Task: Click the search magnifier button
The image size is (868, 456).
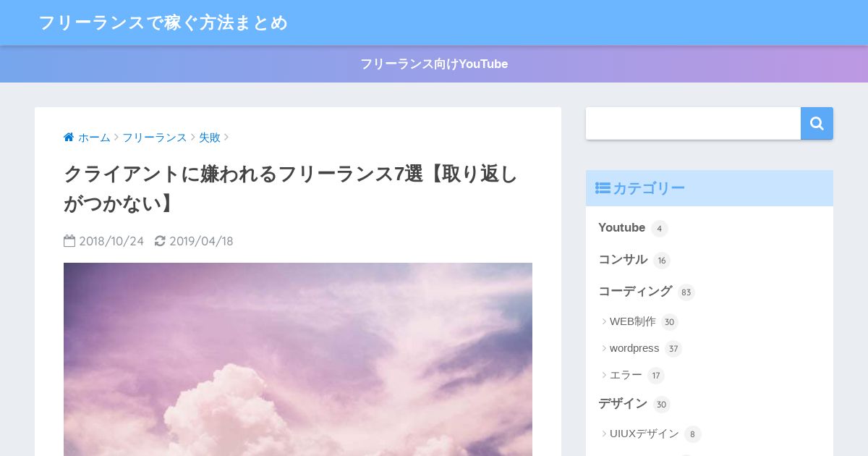Action: [x=817, y=123]
